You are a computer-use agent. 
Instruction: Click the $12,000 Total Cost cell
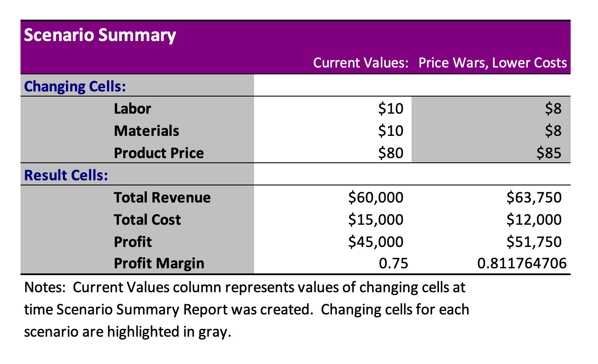pos(533,220)
